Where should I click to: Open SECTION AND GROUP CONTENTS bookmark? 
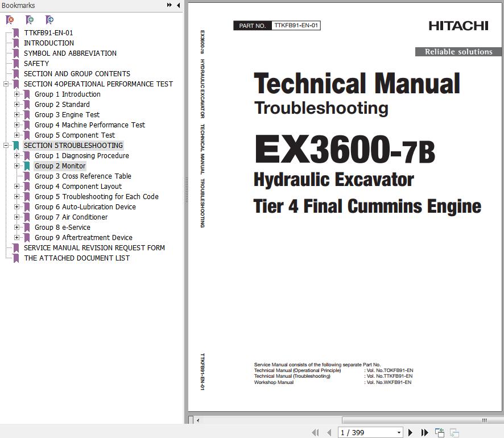click(77, 74)
